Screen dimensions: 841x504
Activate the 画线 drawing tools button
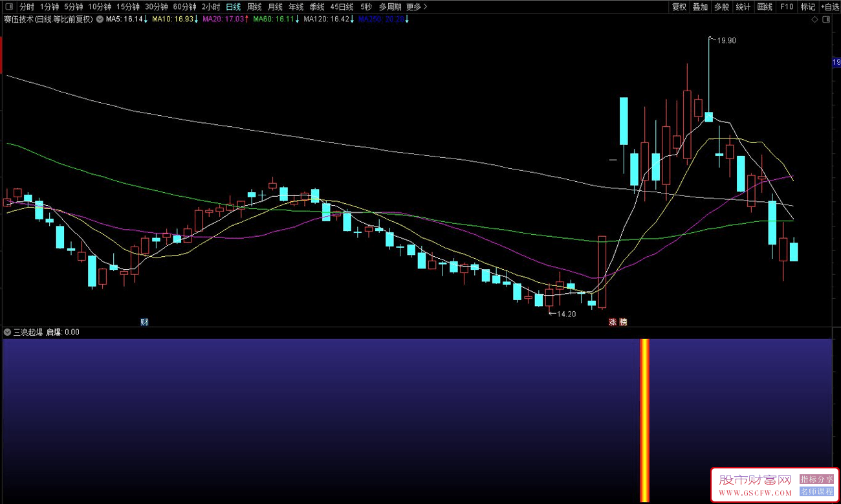(765, 6)
